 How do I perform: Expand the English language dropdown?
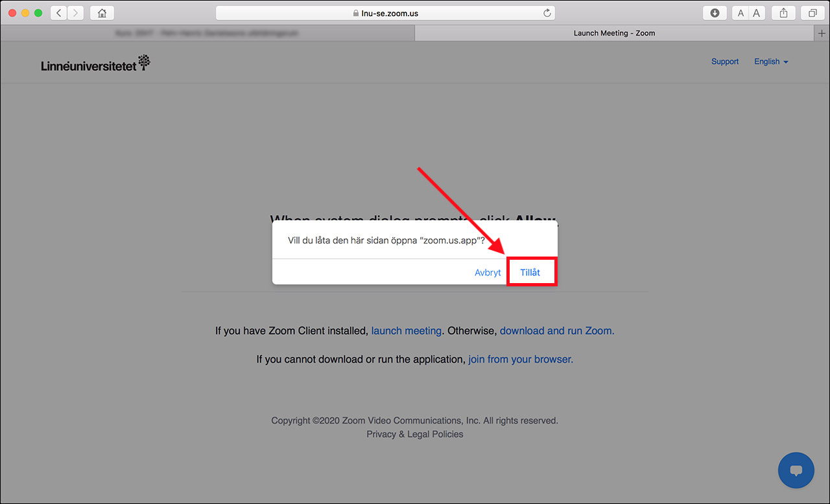[x=771, y=62]
